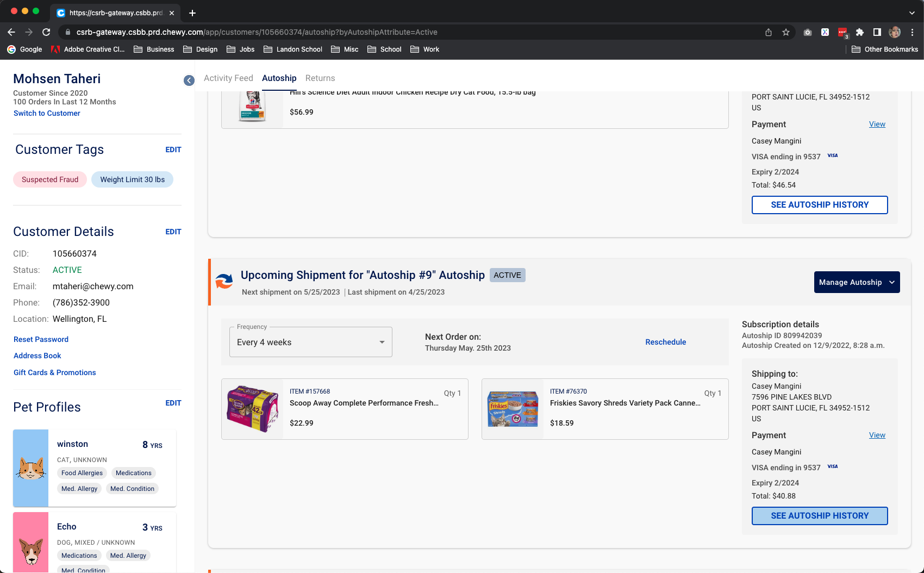
Task: Click winston's Med. Condition tag
Action: 132,489
